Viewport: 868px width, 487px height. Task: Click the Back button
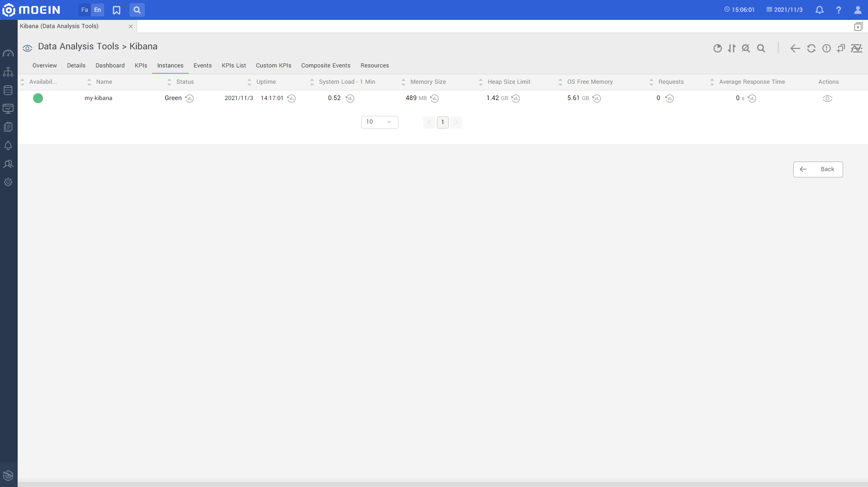click(818, 169)
